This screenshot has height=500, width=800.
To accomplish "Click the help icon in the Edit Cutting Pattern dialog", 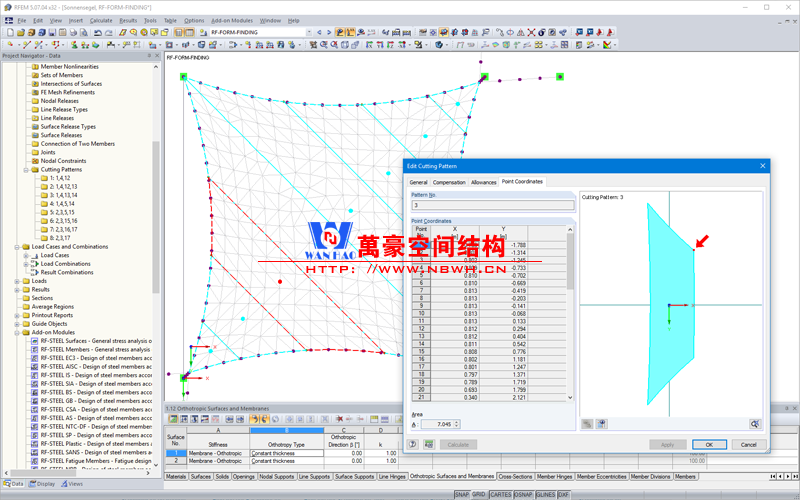I will coord(413,444).
